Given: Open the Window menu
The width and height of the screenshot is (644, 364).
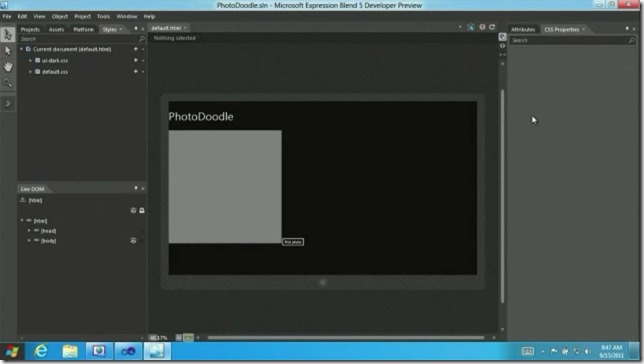Looking at the screenshot, I should pos(126,16).
